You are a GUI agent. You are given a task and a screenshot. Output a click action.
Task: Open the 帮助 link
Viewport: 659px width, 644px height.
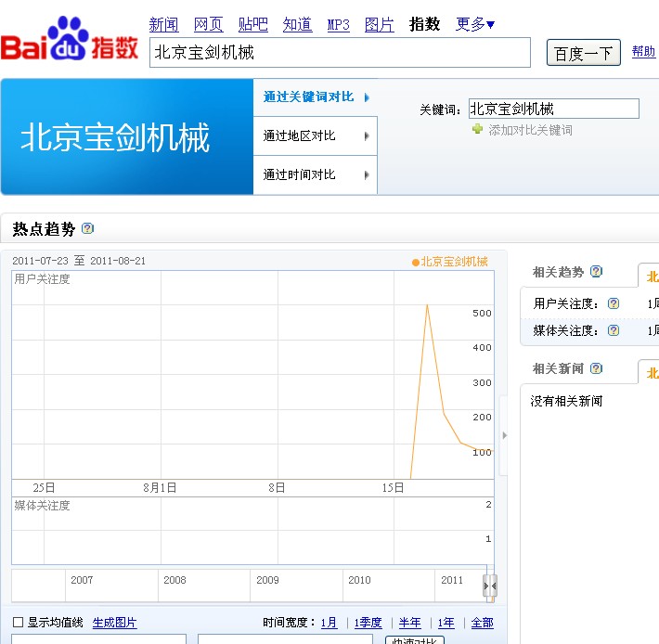pos(643,52)
